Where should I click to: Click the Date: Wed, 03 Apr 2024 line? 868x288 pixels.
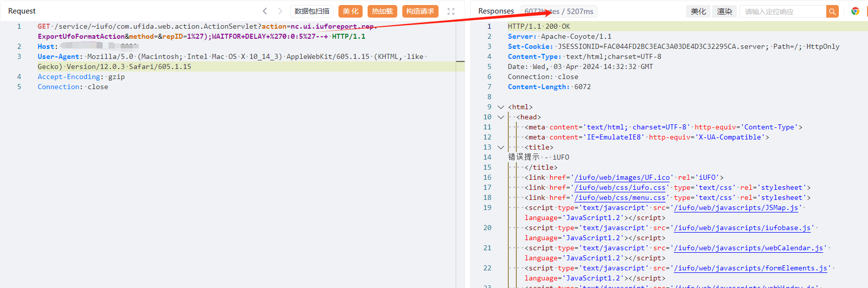click(x=580, y=66)
